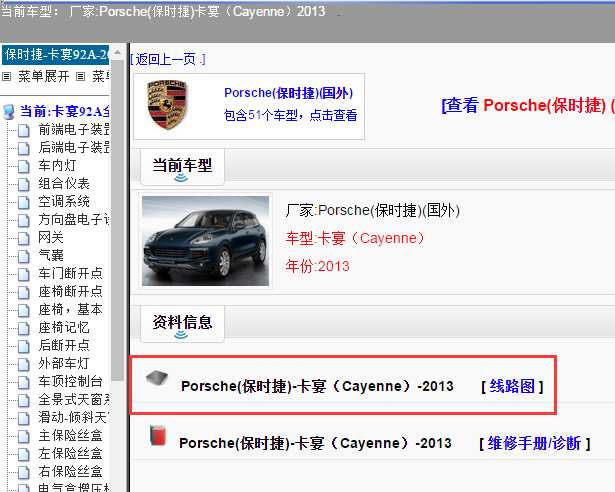Open the 维修手册/诊断 link
This screenshot has width=615, height=492.
pyautogui.click(x=534, y=444)
